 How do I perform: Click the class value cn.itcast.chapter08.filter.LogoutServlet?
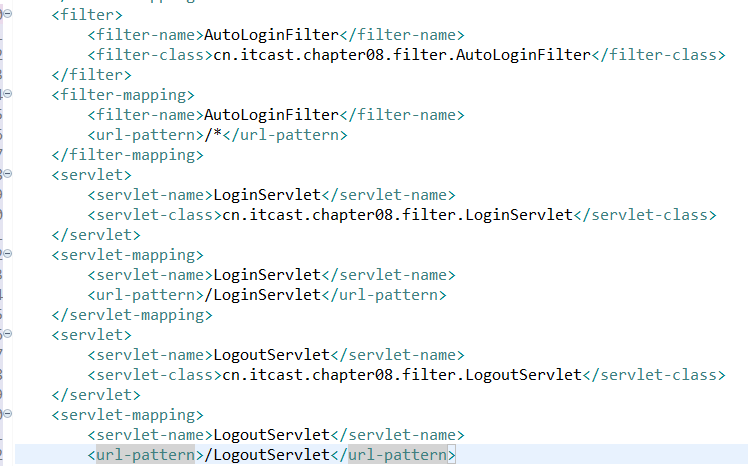tap(402, 375)
